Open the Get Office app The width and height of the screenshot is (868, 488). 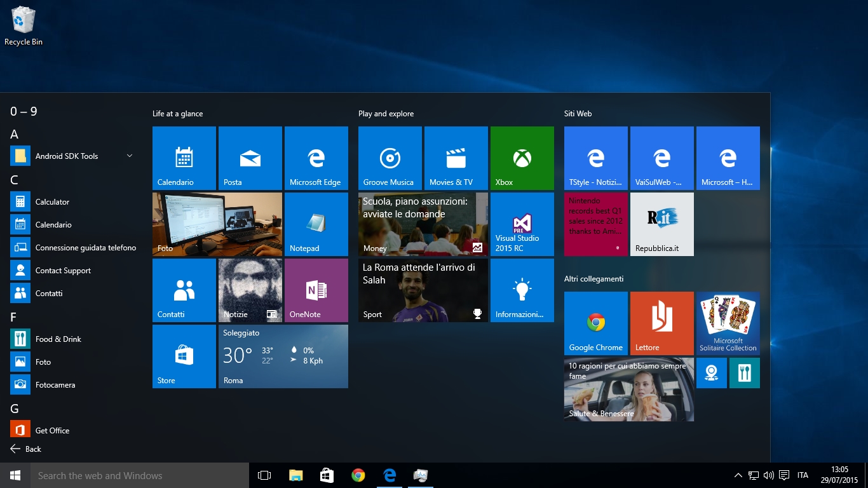(x=51, y=430)
